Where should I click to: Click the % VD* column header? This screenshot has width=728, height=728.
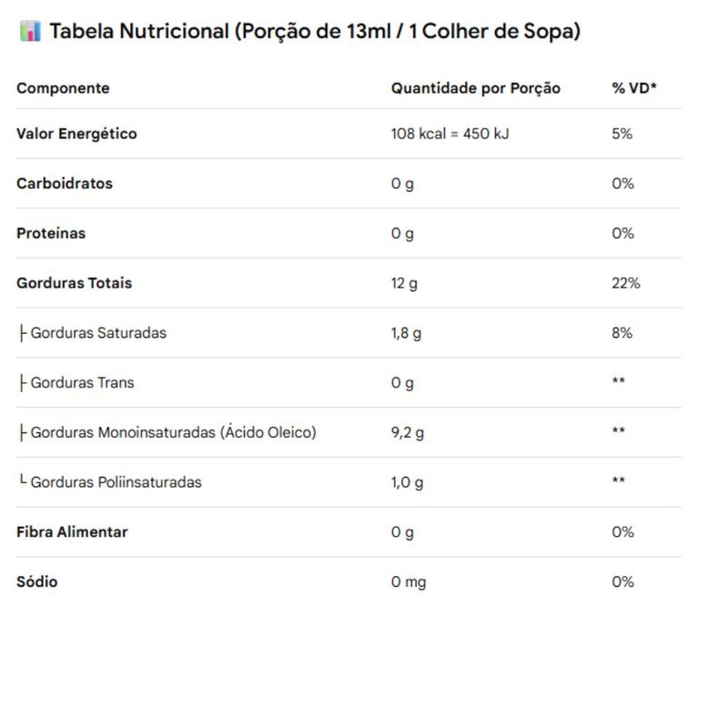point(634,87)
